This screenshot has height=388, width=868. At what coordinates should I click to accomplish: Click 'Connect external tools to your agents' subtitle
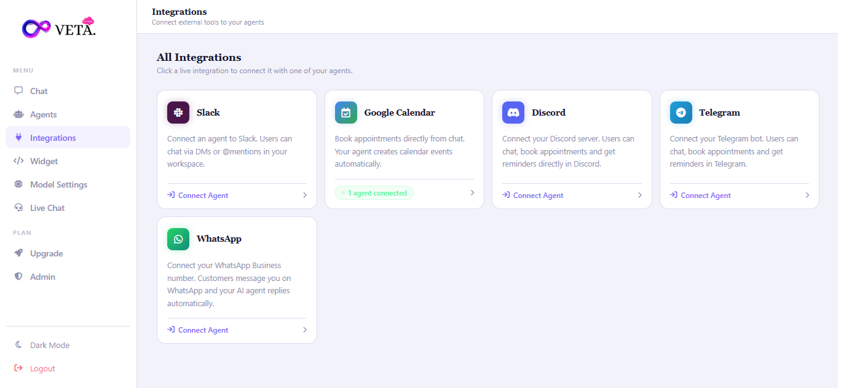coord(208,22)
